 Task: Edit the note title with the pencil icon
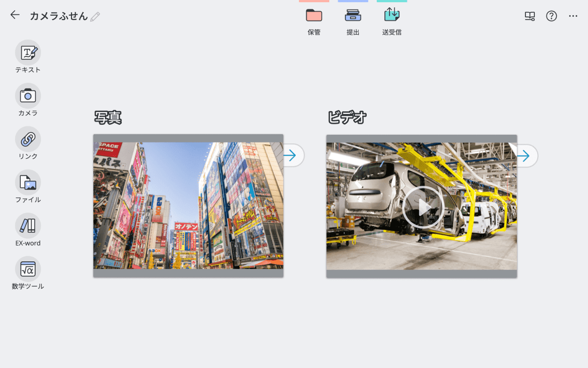coord(95,17)
